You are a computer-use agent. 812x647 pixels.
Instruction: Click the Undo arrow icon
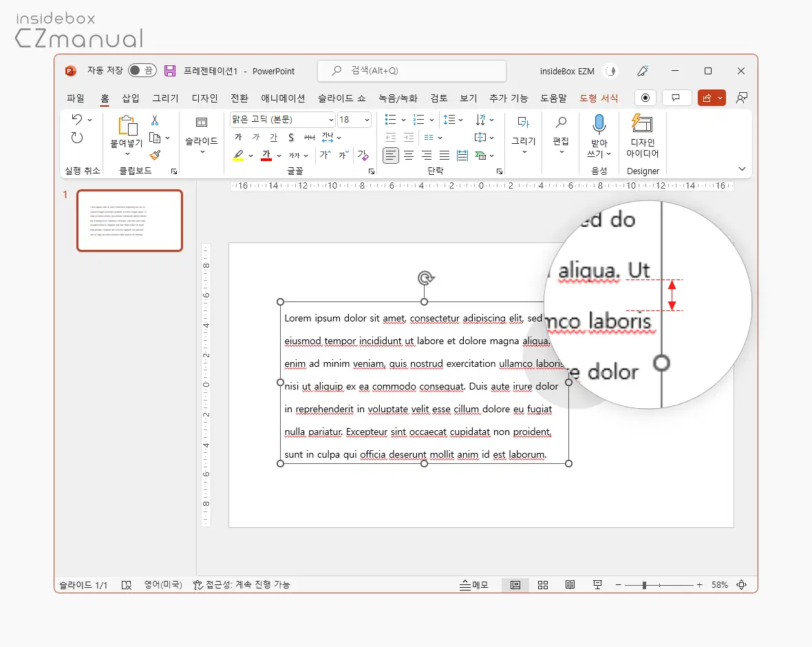(x=77, y=120)
